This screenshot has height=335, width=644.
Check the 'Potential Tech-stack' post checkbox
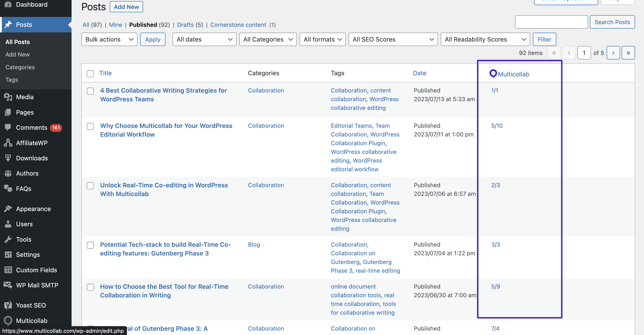90,245
